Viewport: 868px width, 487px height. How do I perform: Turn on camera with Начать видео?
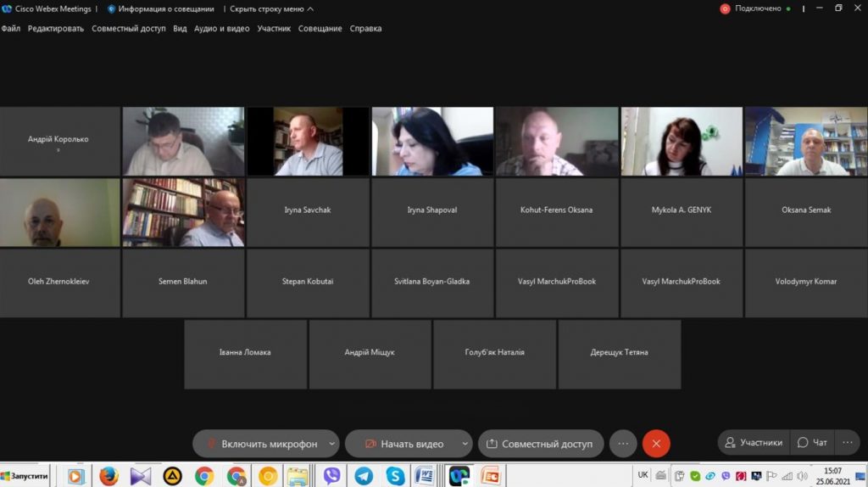(404, 444)
